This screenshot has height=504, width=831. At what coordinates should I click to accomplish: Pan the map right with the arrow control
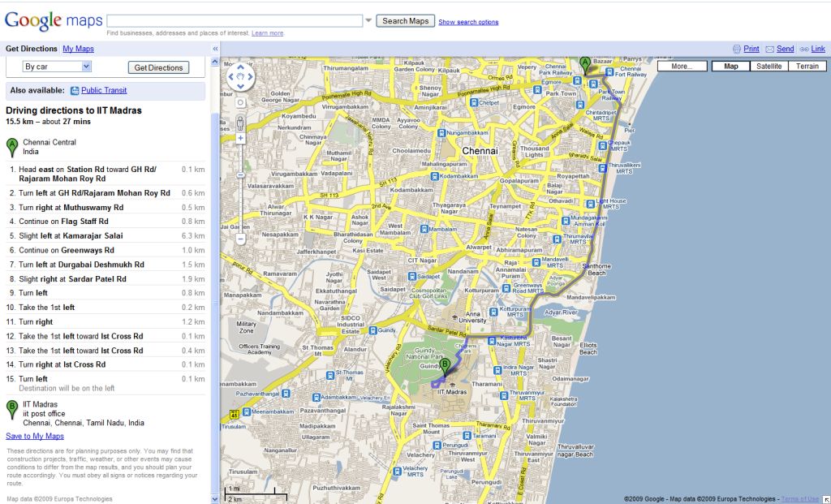point(250,77)
